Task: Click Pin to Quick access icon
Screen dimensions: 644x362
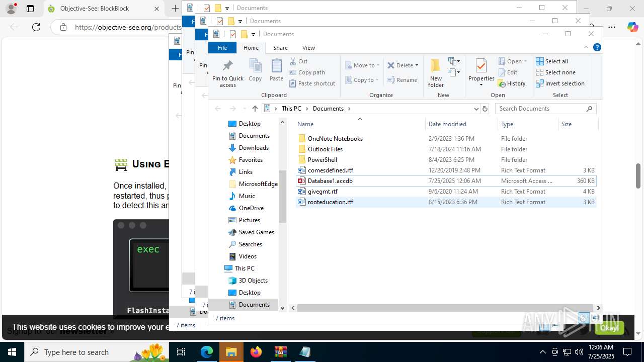Action: pyautogui.click(x=227, y=66)
